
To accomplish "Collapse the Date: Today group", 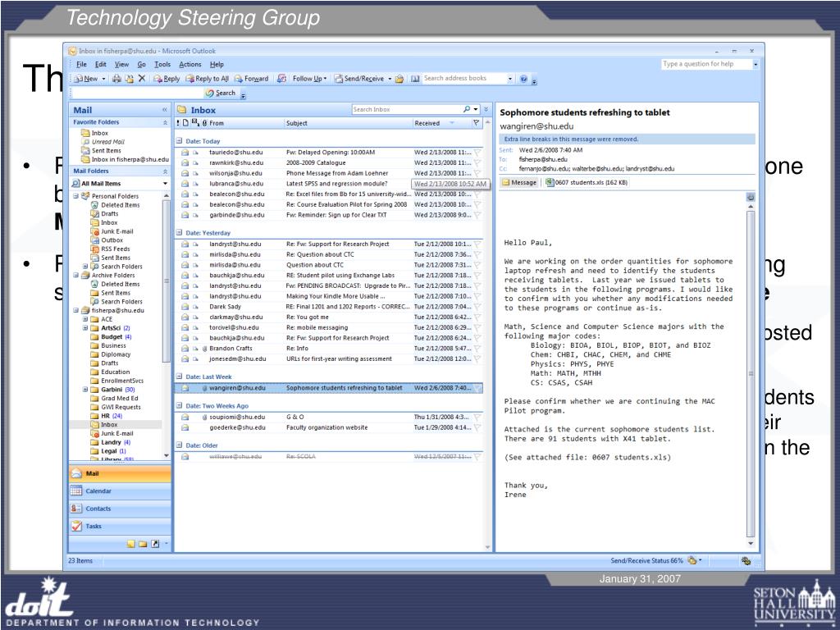I will [x=180, y=141].
